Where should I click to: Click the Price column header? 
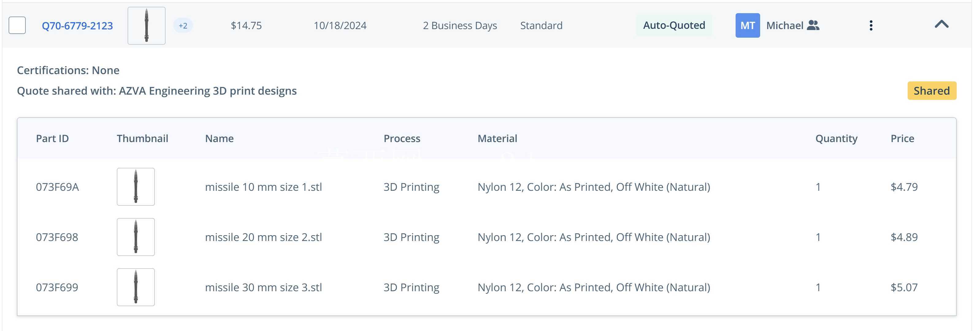click(x=902, y=138)
